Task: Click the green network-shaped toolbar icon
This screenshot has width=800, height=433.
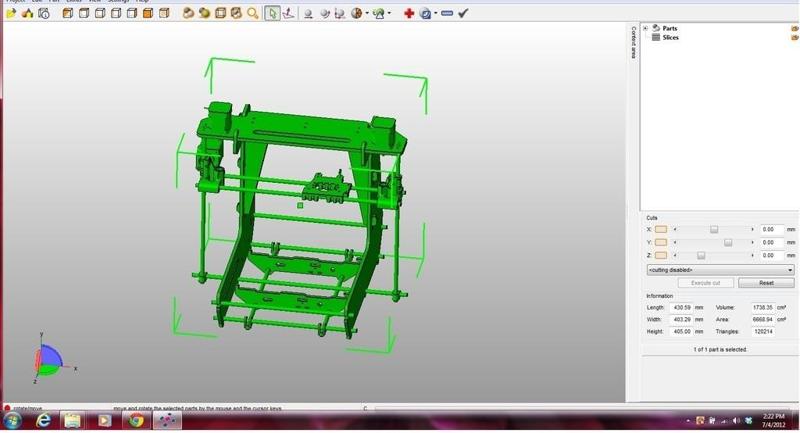Action: click(379, 14)
